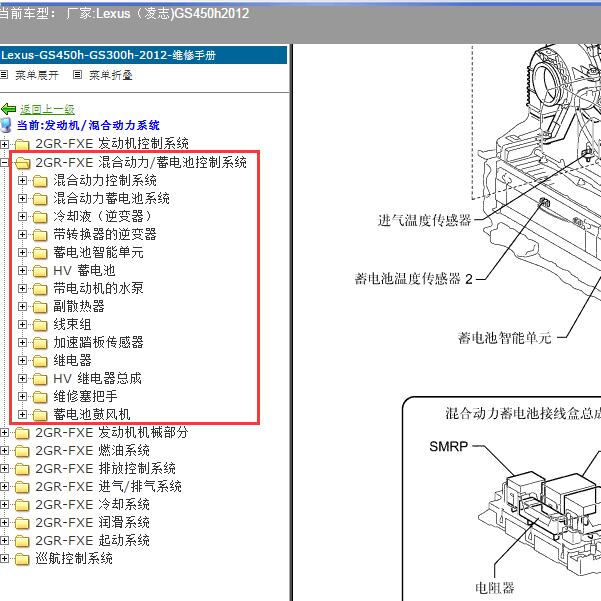Viewport: 601px width, 601px height.
Task: Select 2GR-FXE 润滑系统 label
Action: point(92,522)
